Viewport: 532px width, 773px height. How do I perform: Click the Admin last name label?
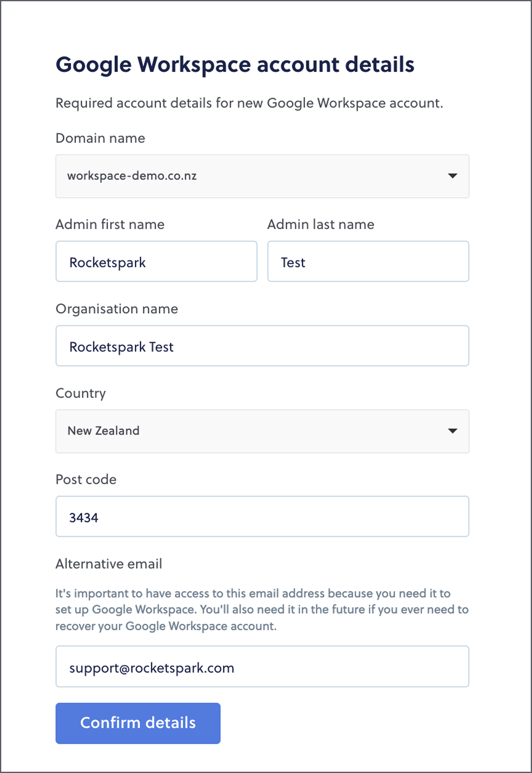[321, 224]
